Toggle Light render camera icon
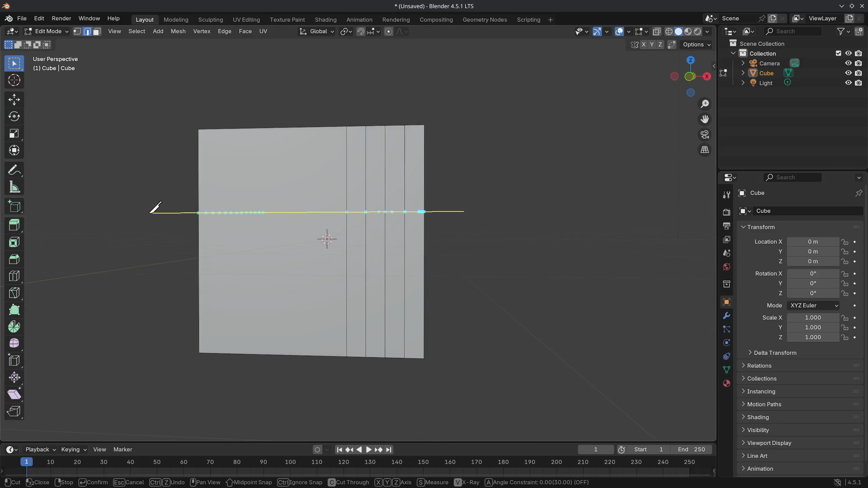The image size is (868, 488). click(x=858, y=83)
